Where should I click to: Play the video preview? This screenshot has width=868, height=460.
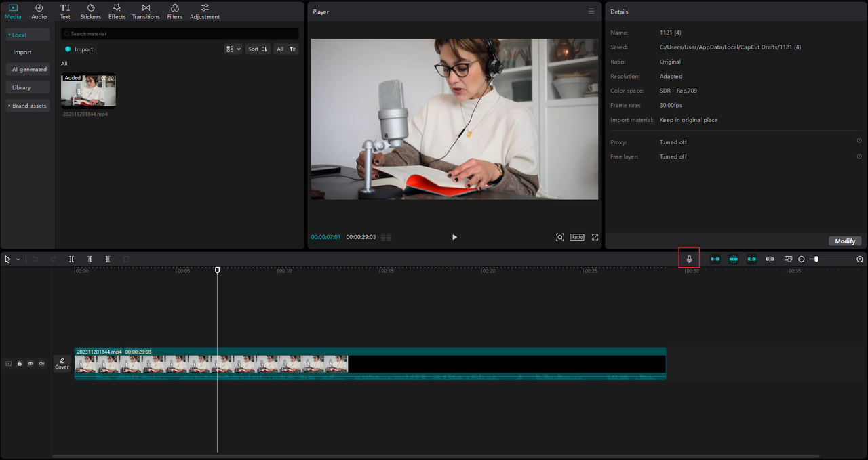(454, 237)
